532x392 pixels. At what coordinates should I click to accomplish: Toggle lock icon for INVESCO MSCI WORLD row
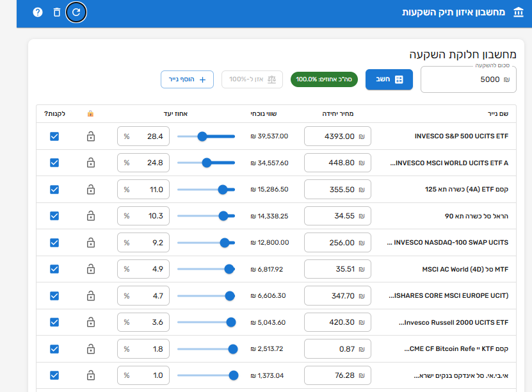tap(90, 163)
